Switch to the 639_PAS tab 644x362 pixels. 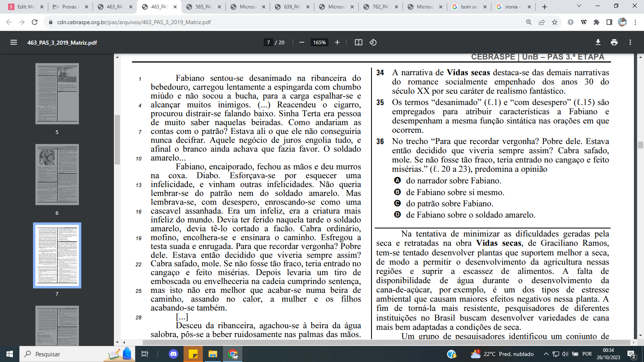(x=292, y=7)
